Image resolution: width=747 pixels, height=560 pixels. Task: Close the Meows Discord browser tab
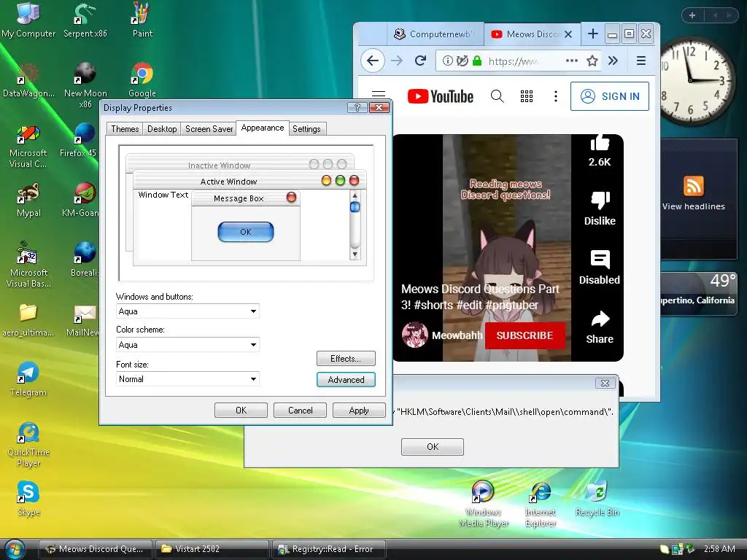tap(568, 34)
